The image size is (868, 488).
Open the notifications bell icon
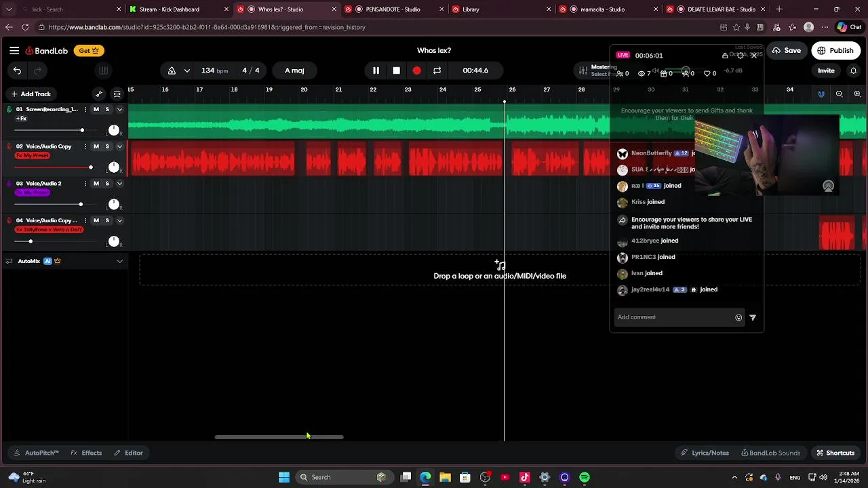853,70
